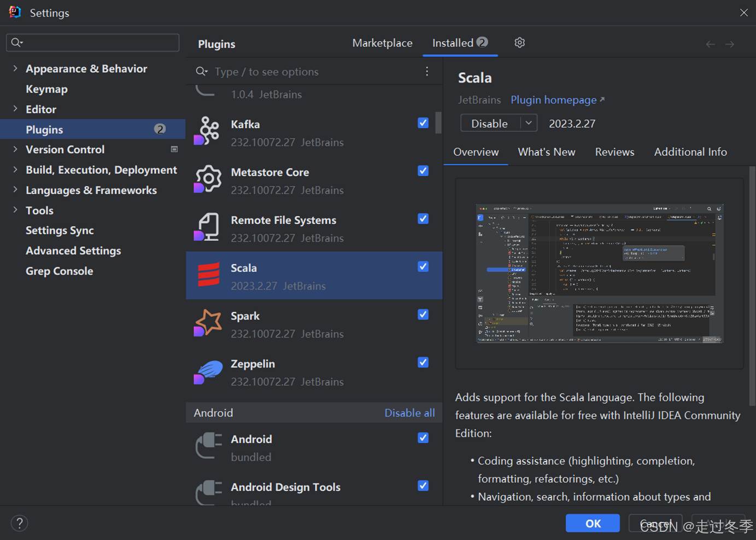This screenshot has width=756, height=540.
Task: Click Disable all for Android plugins
Action: (x=409, y=413)
